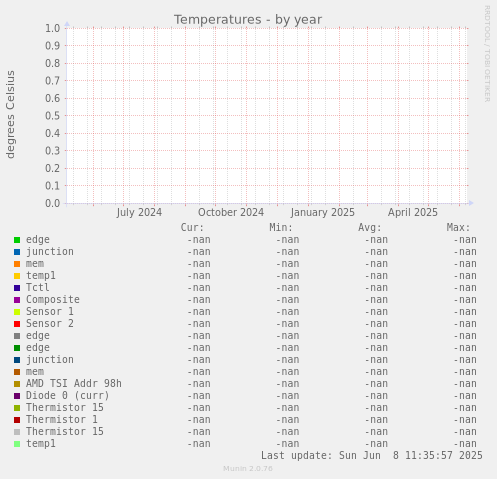Viewport: 497px width, 479px height.
Task: Click the Cur -nan value in Tctl row
Action: pyautogui.click(x=199, y=288)
